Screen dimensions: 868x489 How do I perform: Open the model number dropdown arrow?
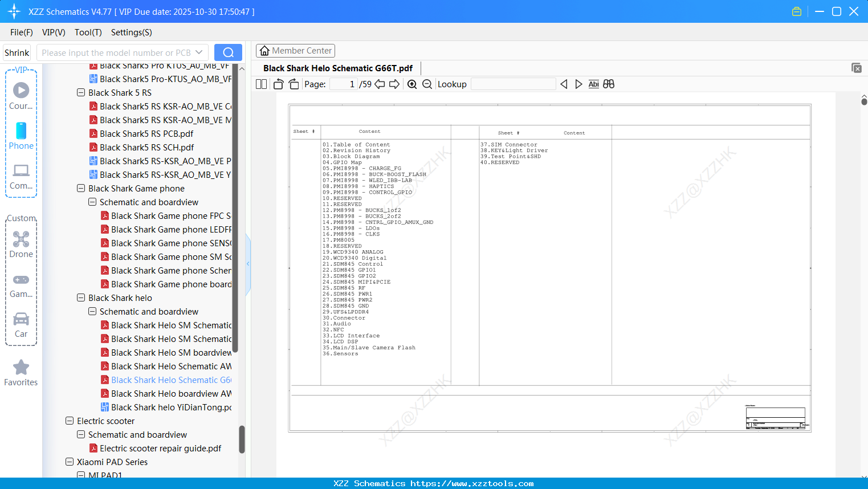[x=199, y=52]
